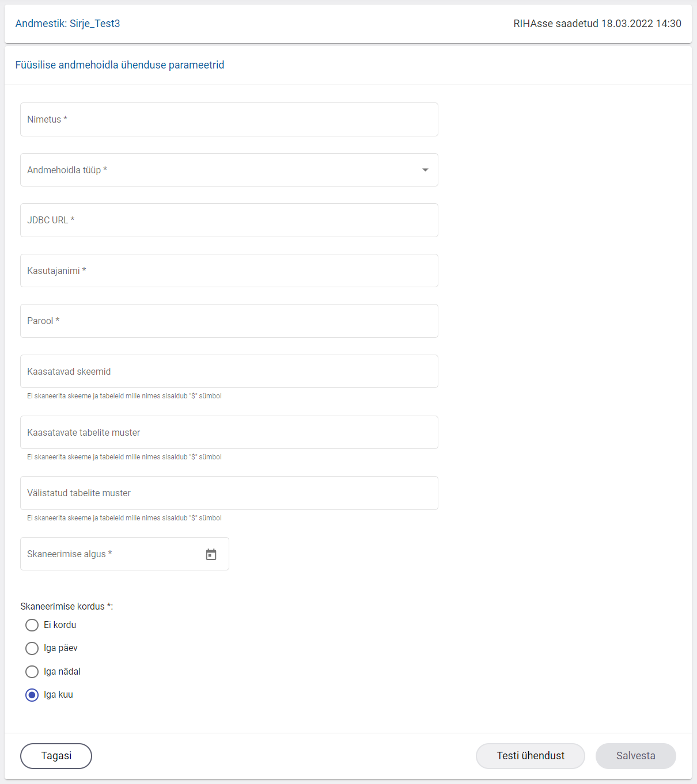Select the Ei kordu radio option
The width and height of the screenshot is (697, 784).
click(32, 625)
